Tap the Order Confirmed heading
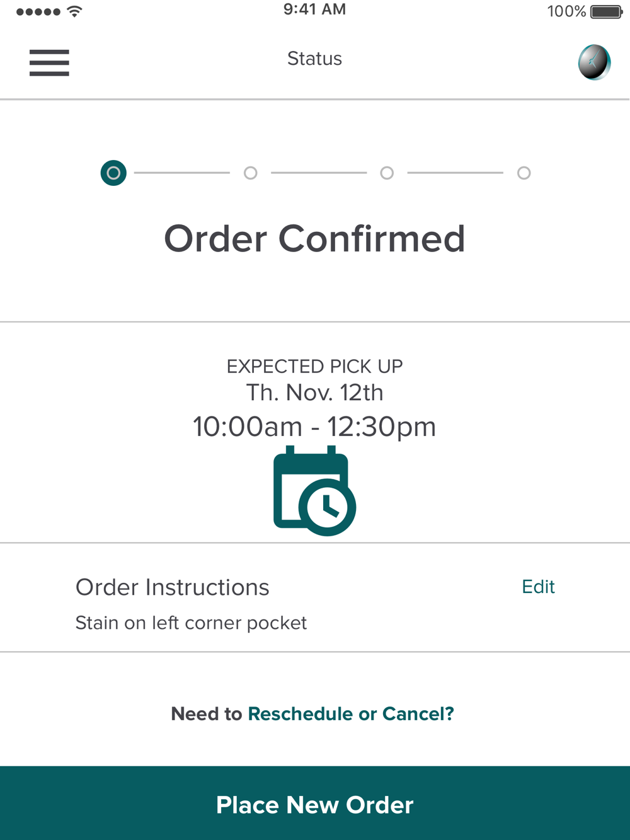The image size is (630, 840). pyautogui.click(x=314, y=239)
